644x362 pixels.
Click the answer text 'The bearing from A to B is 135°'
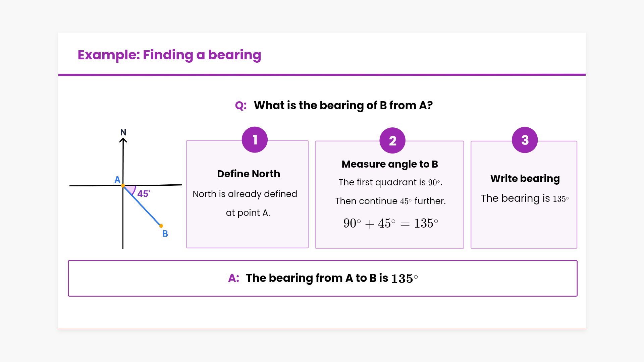point(332,278)
